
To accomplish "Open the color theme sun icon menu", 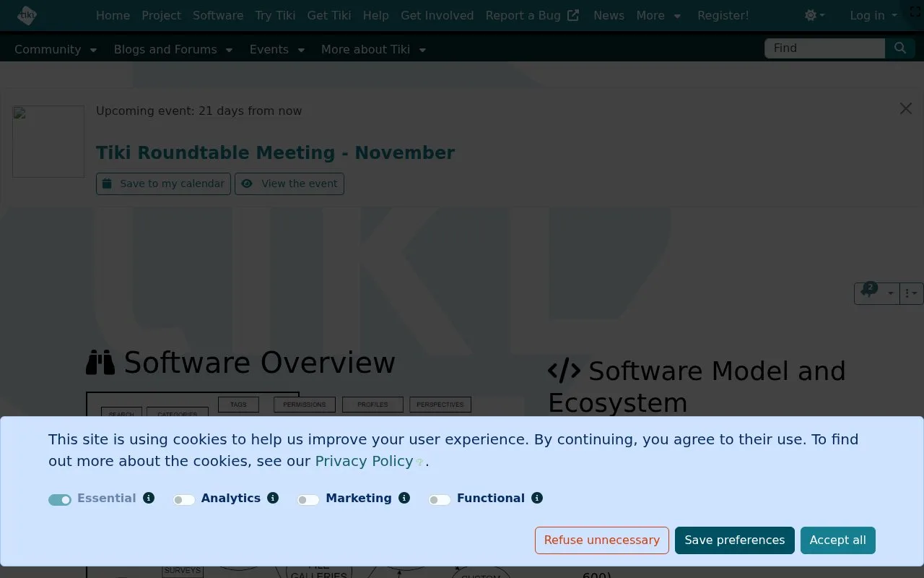I will pos(814,15).
